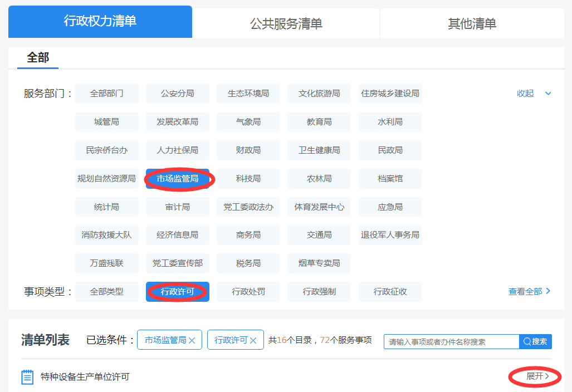
Task: Open the 其他清单 tab
Action: click(x=472, y=23)
